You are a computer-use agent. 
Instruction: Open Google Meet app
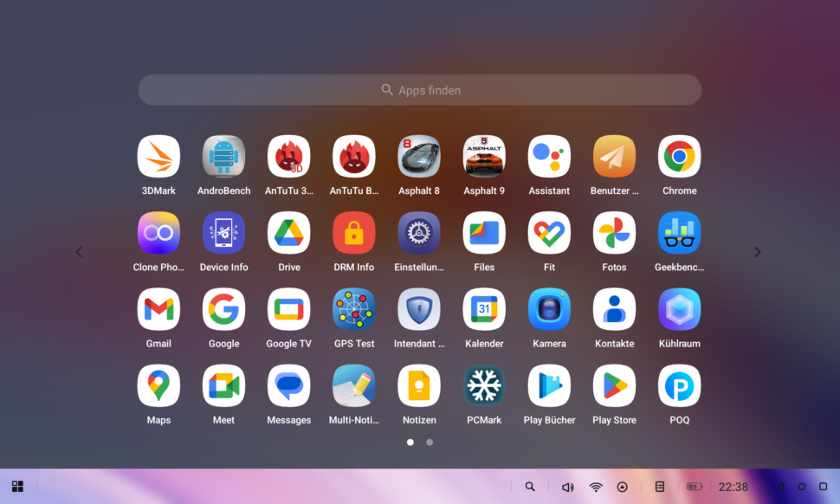tap(224, 386)
